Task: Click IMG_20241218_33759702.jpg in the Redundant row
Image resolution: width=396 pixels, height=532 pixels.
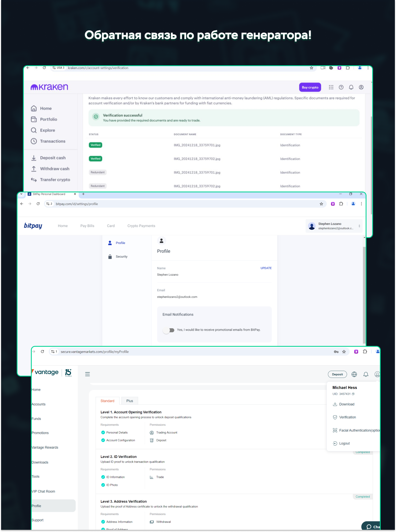Action: coord(197,186)
